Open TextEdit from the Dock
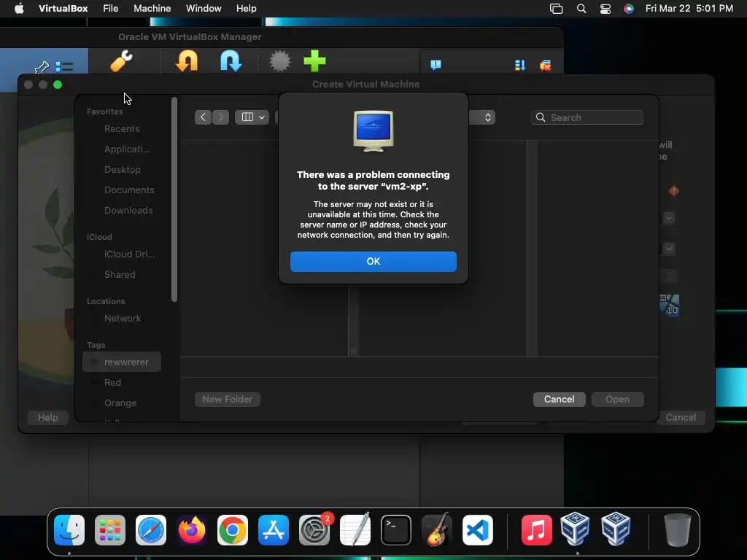This screenshot has width=747, height=560. tap(355, 530)
